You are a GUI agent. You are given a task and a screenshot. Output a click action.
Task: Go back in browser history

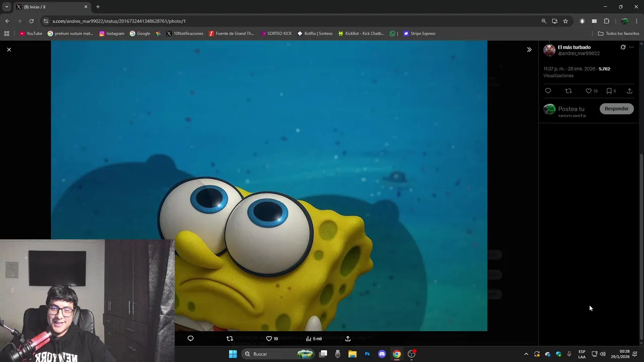[x=7, y=21]
